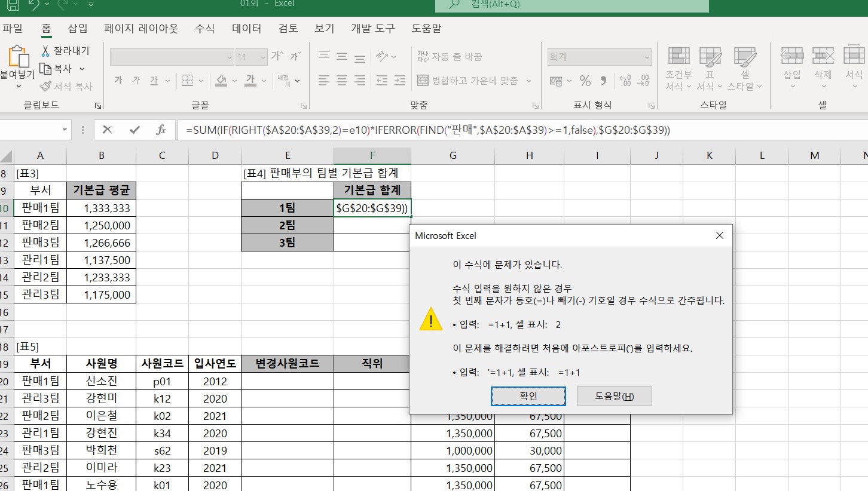Viewport: 868px width, 491px height.
Task: Switch to the 데이터 ribbon tab
Action: coord(246,28)
